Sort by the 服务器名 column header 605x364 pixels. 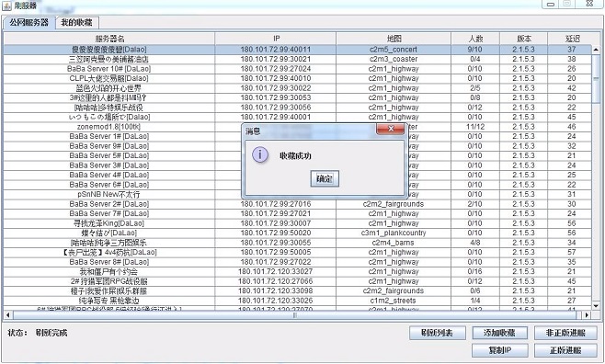[109, 39]
